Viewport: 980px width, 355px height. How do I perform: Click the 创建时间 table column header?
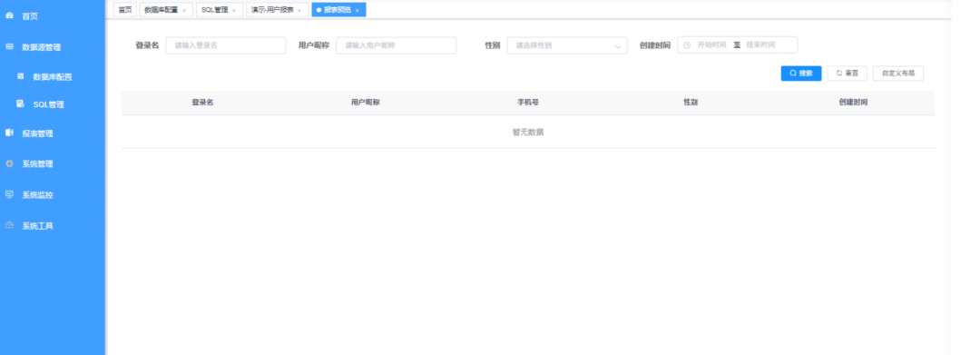point(853,103)
